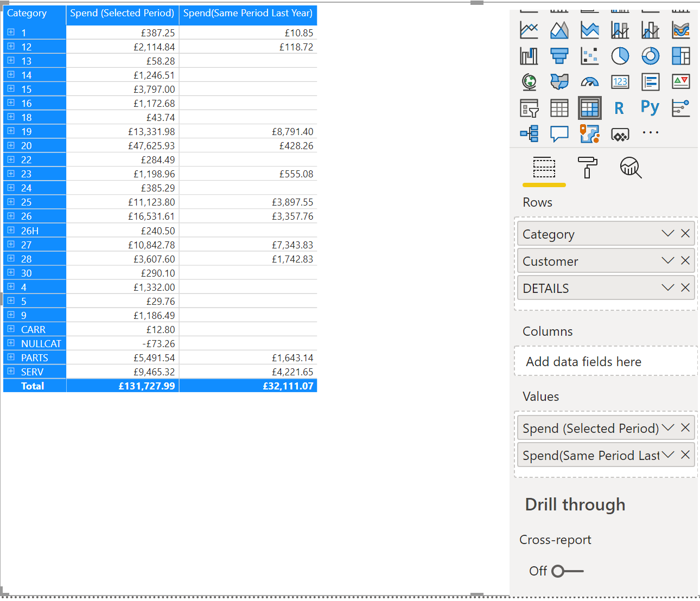This screenshot has width=700, height=601.
Task: Select the R script visual
Action: [619, 108]
